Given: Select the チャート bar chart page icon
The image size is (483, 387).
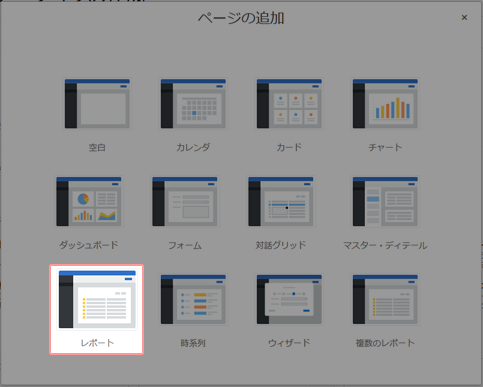Looking at the screenshot, I should [385, 104].
